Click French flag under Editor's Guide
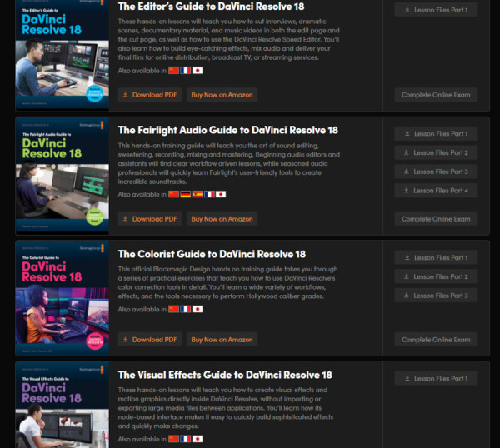This screenshot has height=448, width=500. pos(186,71)
